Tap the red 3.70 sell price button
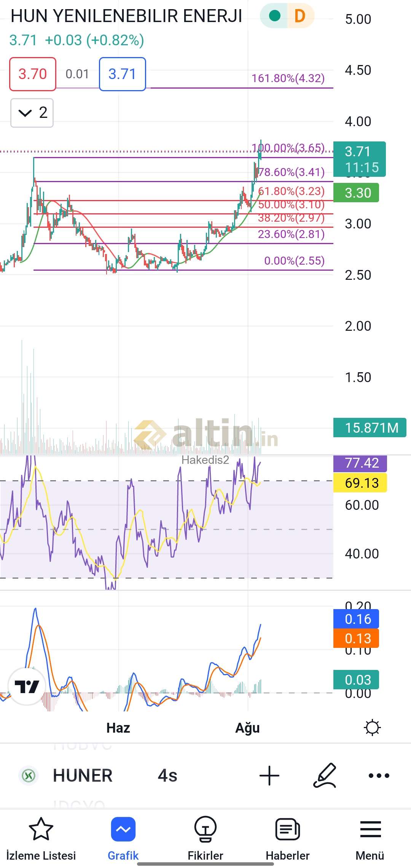This screenshot has height=868, width=411. pos(33,74)
